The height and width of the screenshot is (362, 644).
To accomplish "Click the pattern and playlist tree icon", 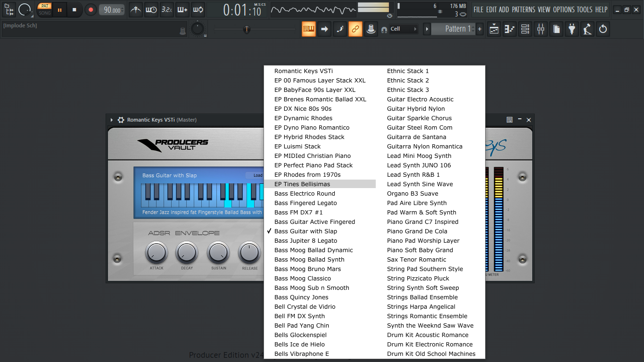I will tap(9, 9).
